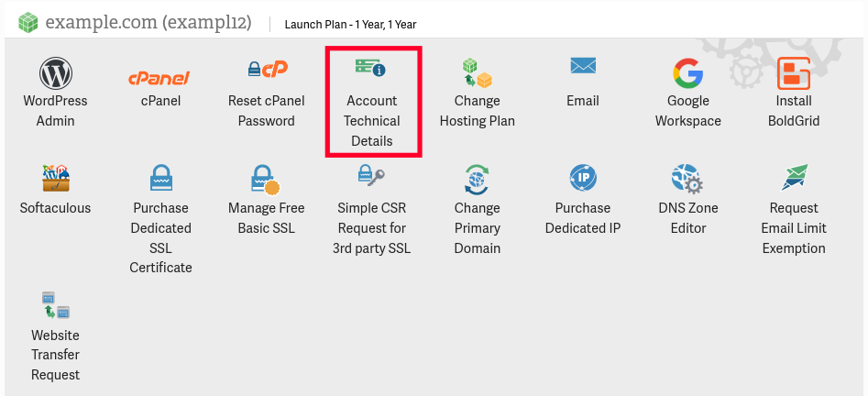Click Purchase Dedicated SSL Certificate padlock icon
The image size is (868, 396).
point(160,178)
